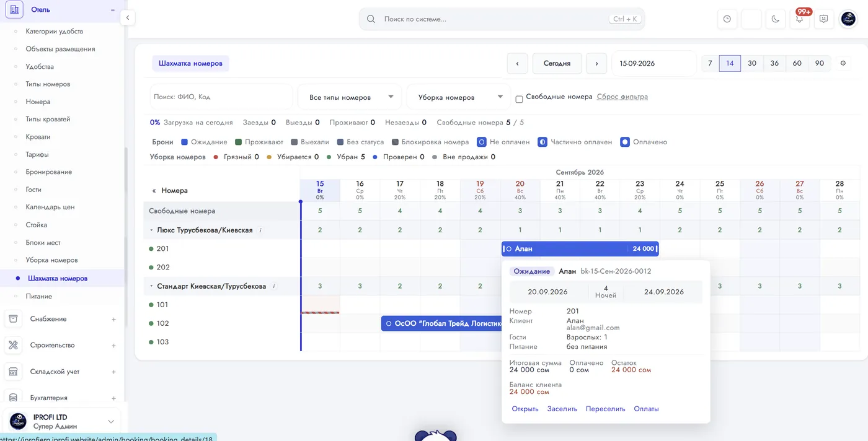Collapse the Стандарт Киевская/Турусбекова room group
Screen dimensions: 868x441
click(x=152, y=286)
